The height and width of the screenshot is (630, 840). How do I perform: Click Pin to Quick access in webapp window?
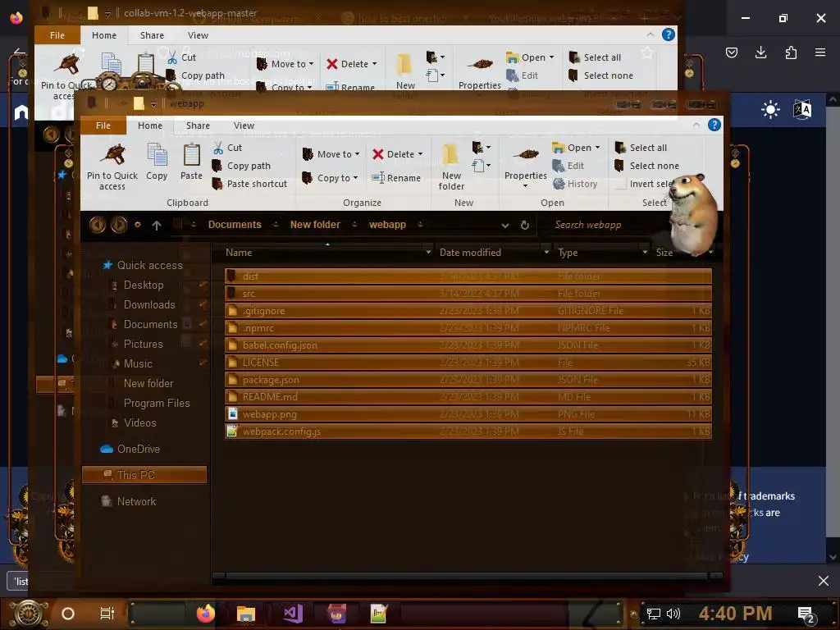(x=112, y=167)
